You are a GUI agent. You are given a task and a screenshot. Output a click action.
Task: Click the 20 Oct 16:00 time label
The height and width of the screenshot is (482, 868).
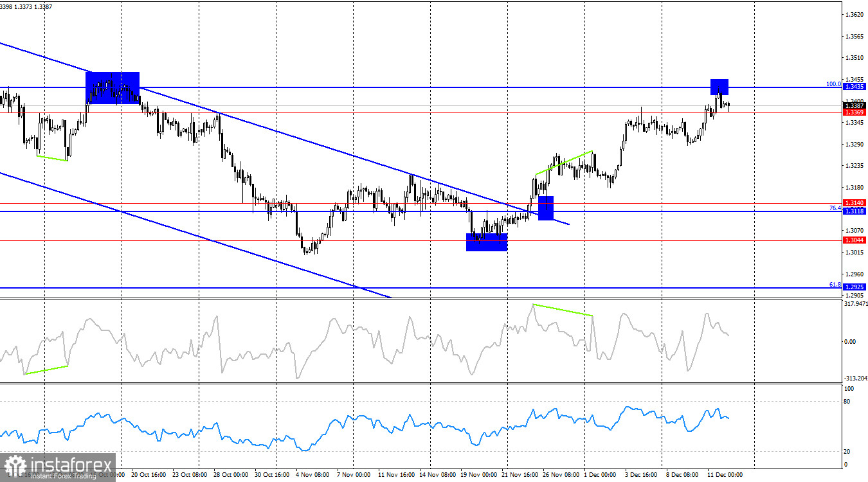[149, 475]
